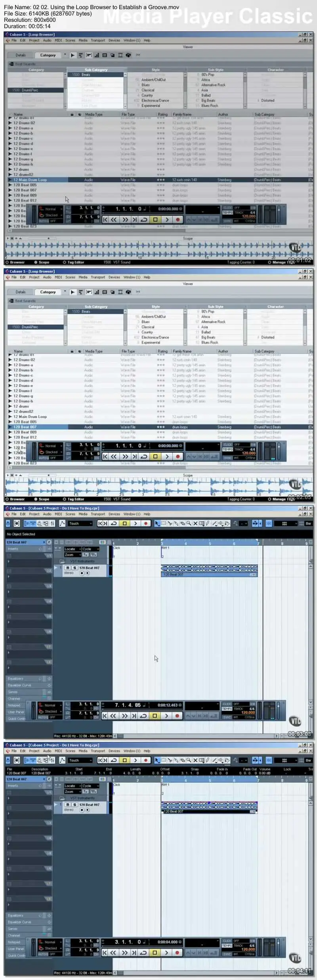Screen dimensions: 317x980
Task: Select Electronica/Dance style in the 00:01:02 frame
Action: 155,100
